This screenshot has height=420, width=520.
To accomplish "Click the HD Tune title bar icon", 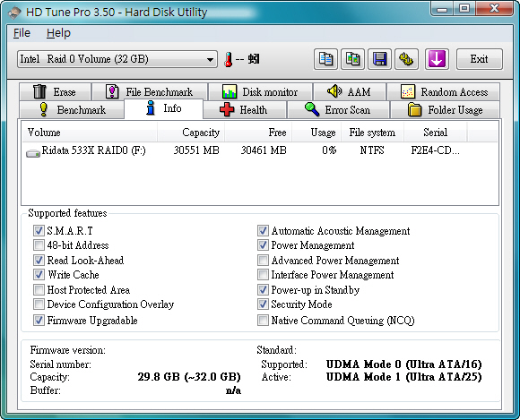I will click(x=15, y=13).
